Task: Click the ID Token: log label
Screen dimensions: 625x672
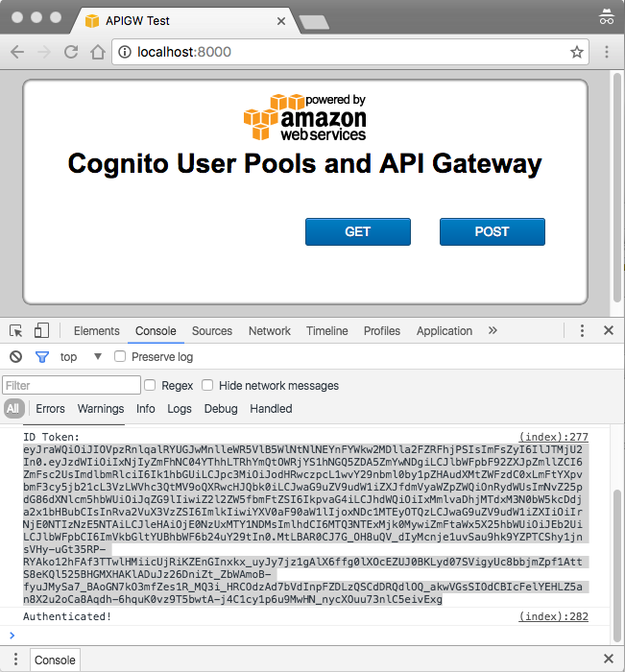Action: click(x=51, y=437)
